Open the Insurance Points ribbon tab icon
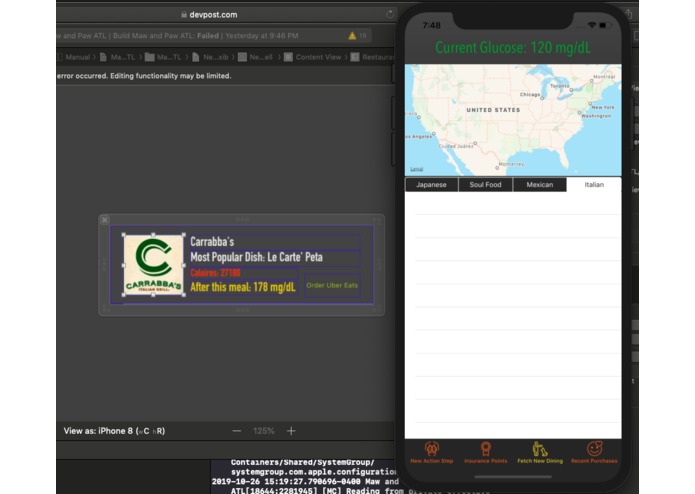Image resolution: width=695 pixels, height=494 pixels. coord(486,449)
